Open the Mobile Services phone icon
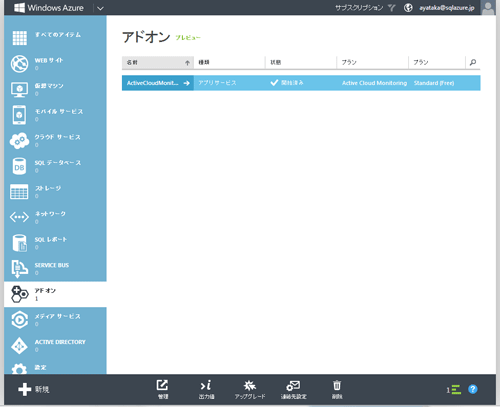Viewport: 500px width, 407px height. point(19,115)
